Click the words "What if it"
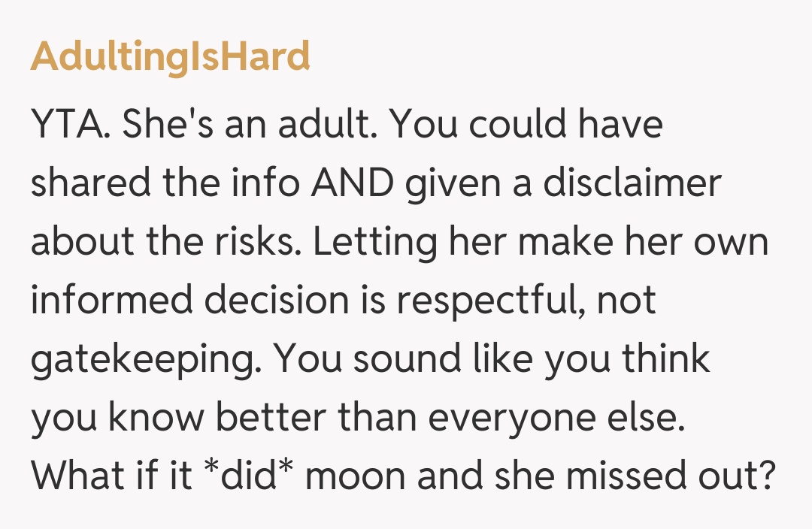Image resolution: width=812 pixels, height=529 pixels. [108, 476]
